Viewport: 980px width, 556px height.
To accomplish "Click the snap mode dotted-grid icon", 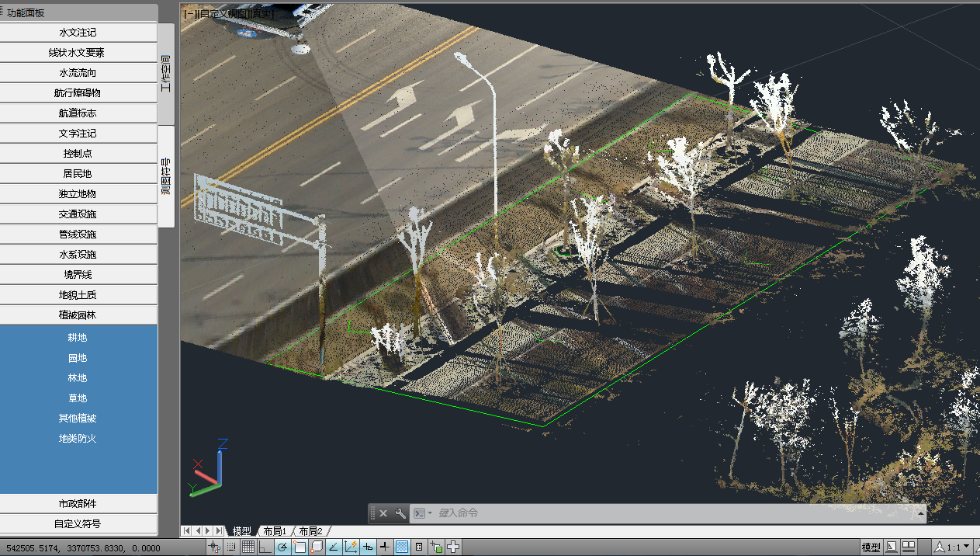I will [x=231, y=547].
